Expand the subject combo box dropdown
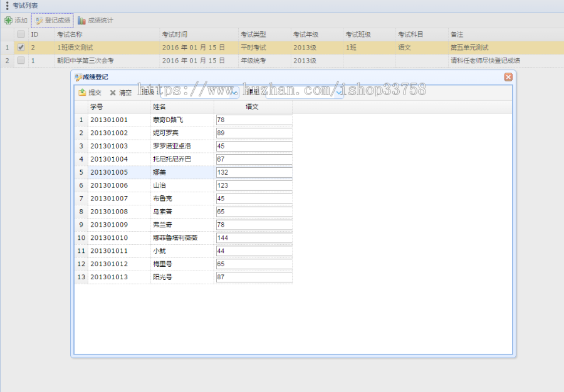Screen dimensions: 564x392 338,93
